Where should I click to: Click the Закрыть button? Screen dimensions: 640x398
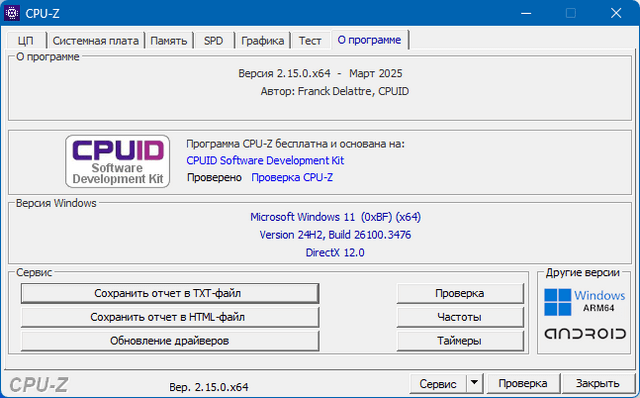(598, 384)
